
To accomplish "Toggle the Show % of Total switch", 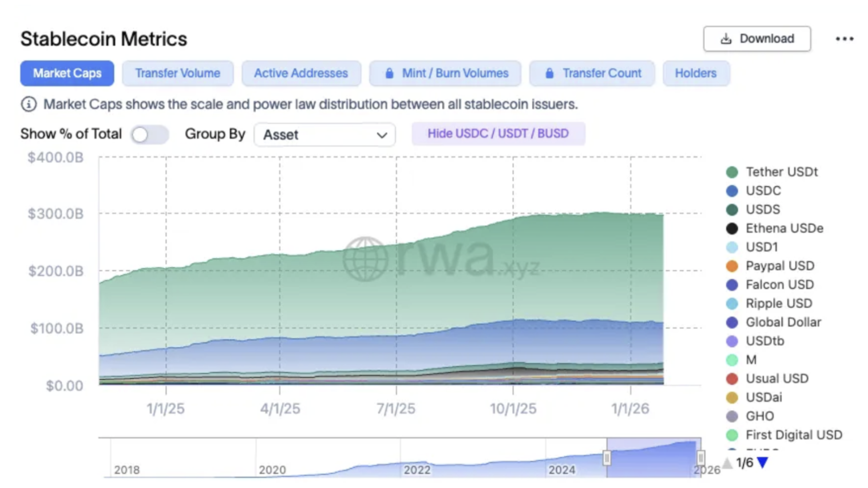I will (x=150, y=134).
